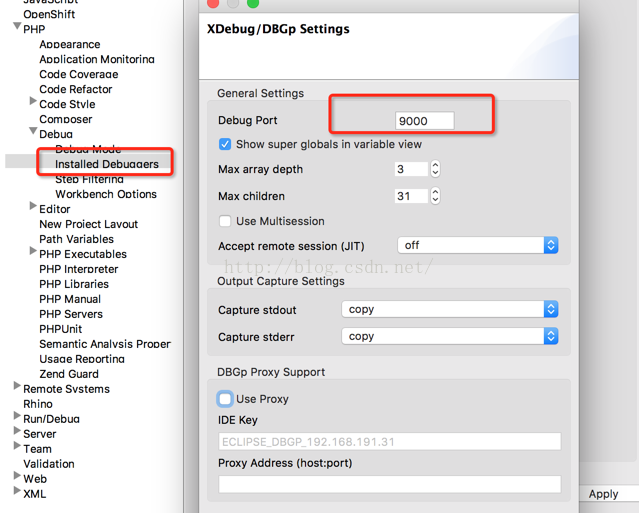Collapse the PHP tree node
Screen dimensions: 639x513
[x=17, y=27]
